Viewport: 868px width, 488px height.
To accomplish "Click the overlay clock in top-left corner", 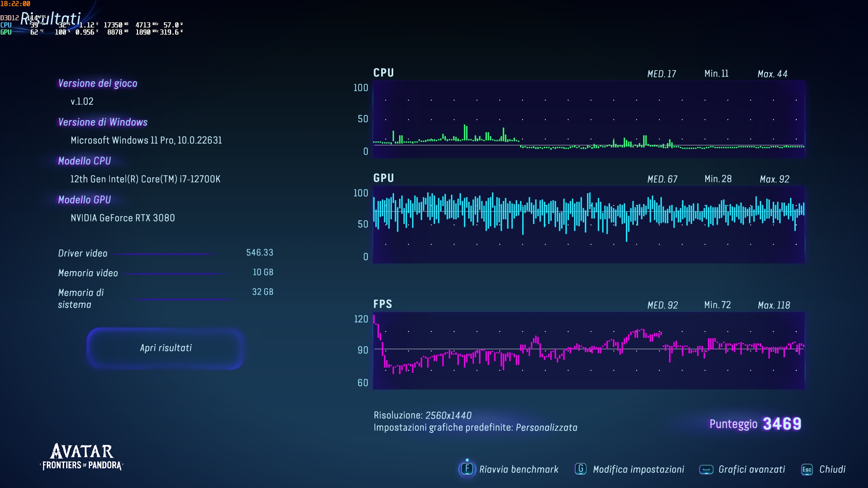I will tap(15, 4).
